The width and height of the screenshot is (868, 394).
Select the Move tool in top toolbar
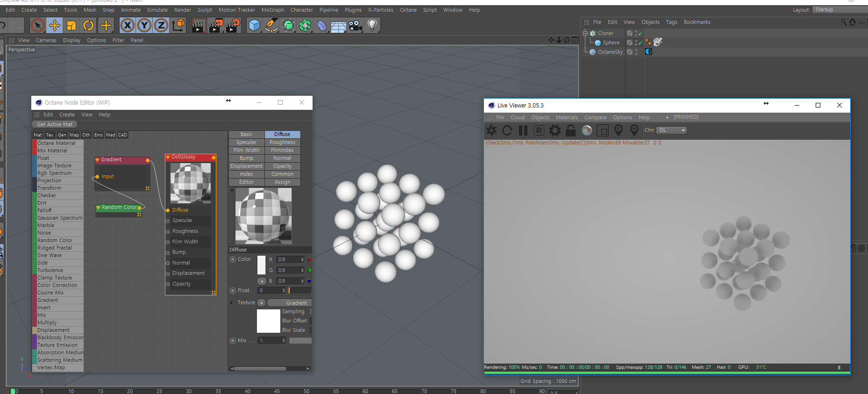click(55, 25)
